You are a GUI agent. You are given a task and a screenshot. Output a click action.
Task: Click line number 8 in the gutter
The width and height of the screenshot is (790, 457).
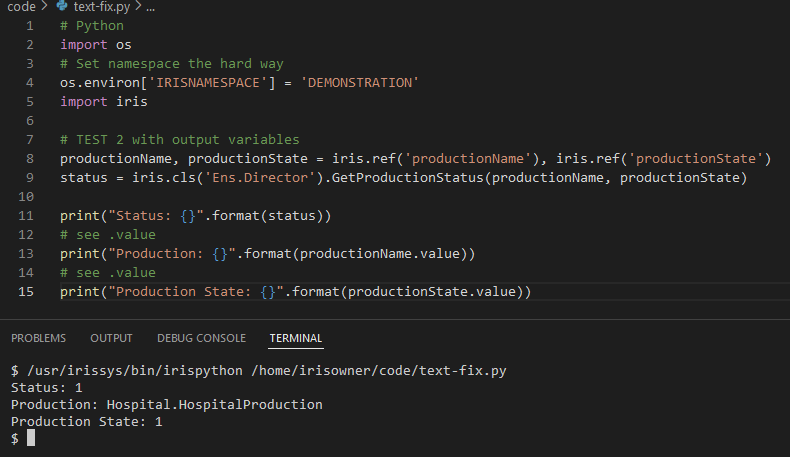(x=29, y=158)
